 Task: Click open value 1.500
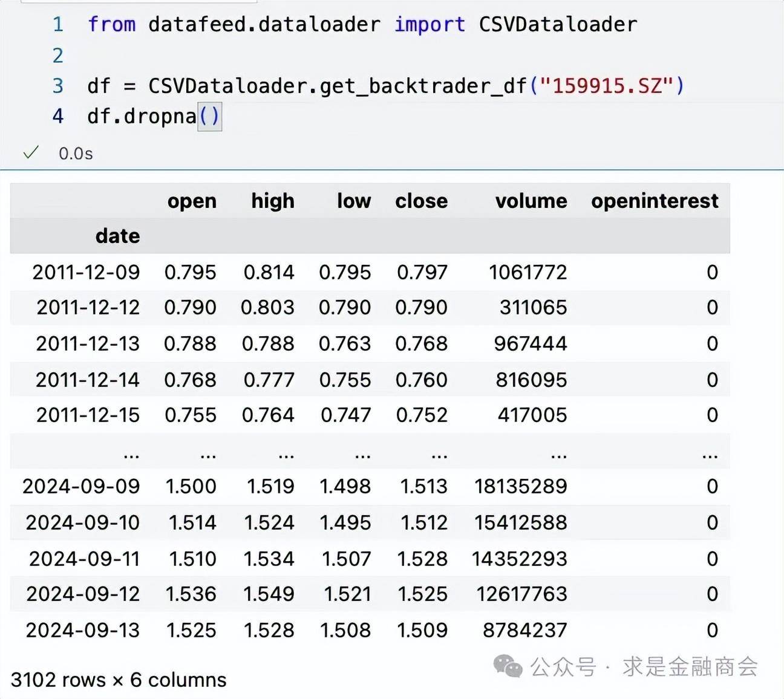pyautogui.click(x=191, y=486)
